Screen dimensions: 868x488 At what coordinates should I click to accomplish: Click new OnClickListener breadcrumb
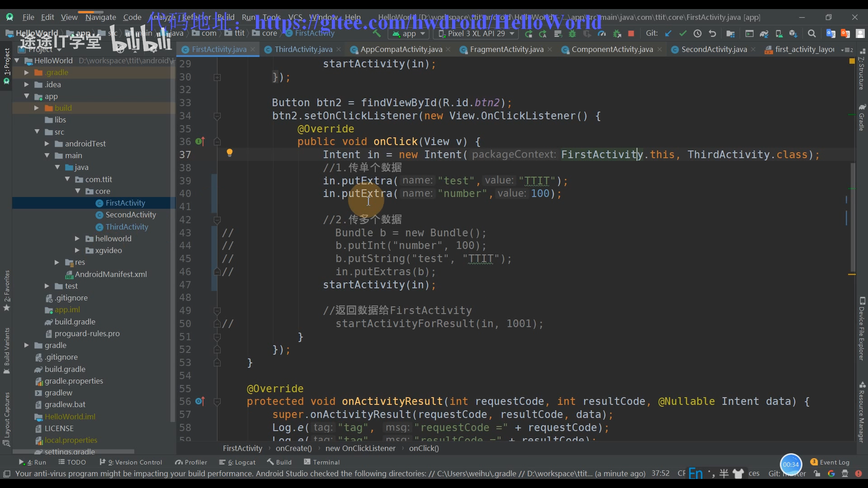click(360, 448)
